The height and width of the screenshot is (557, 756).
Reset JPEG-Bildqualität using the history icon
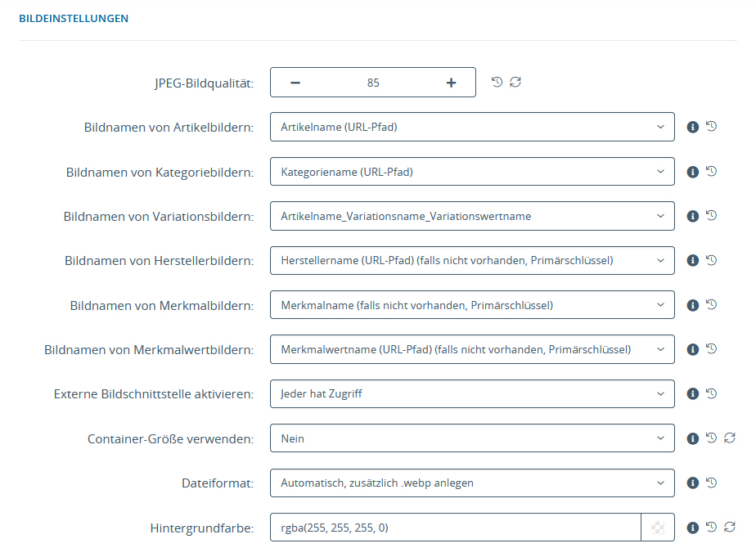497,82
